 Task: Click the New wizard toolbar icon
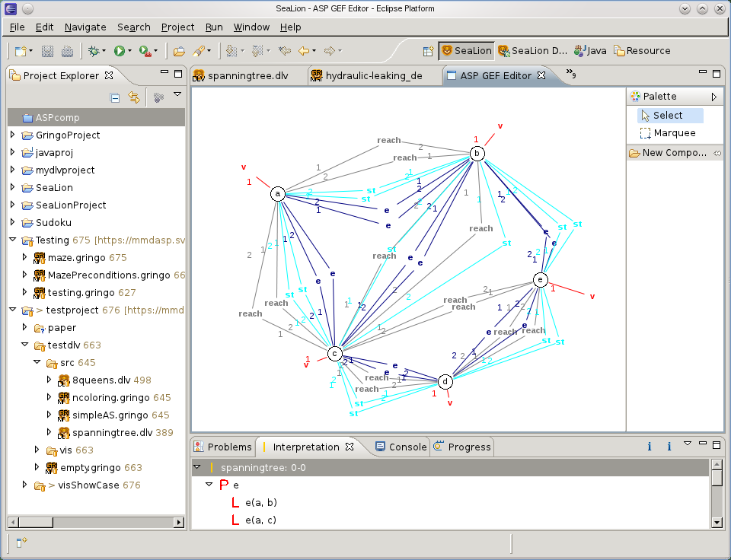pos(21,51)
